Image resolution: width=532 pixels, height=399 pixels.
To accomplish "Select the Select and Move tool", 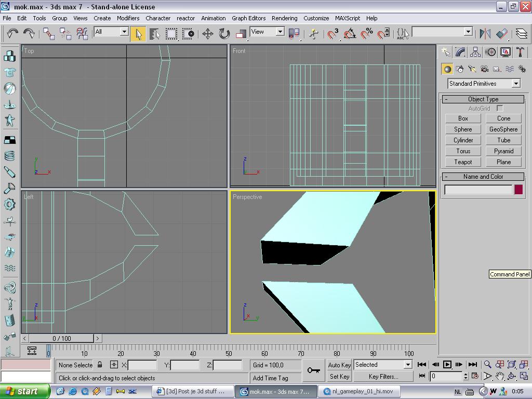I will point(207,34).
